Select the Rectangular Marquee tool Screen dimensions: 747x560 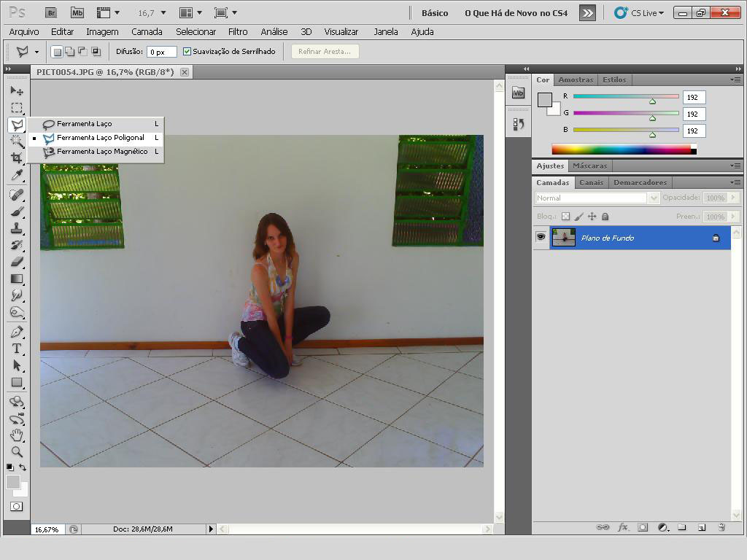17,108
